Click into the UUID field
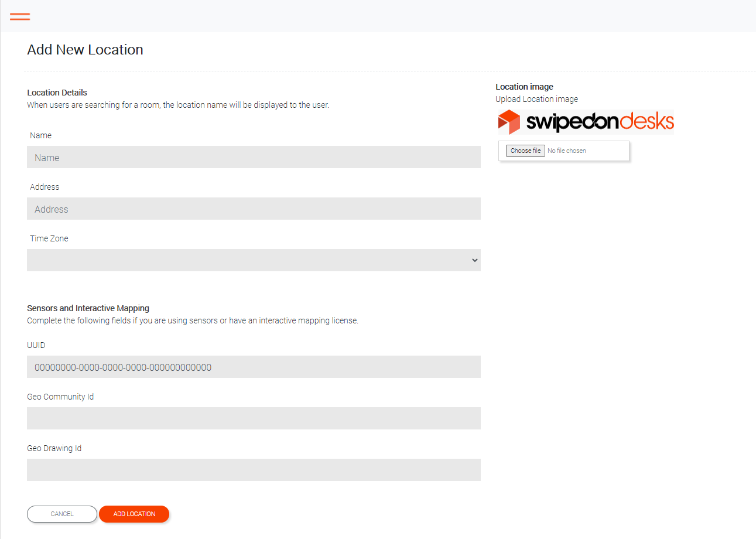756x539 pixels. [x=254, y=367]
